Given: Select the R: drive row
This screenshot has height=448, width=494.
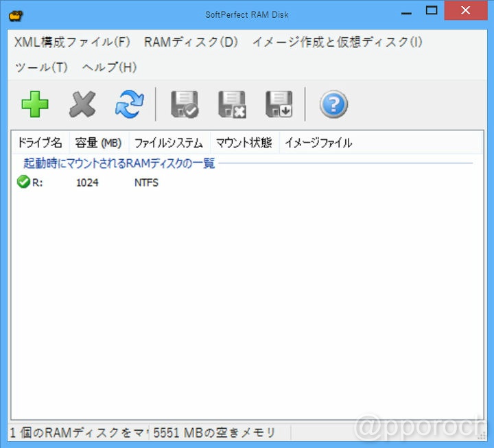Looking at the screenshot, I should click(x=247, y=182).
